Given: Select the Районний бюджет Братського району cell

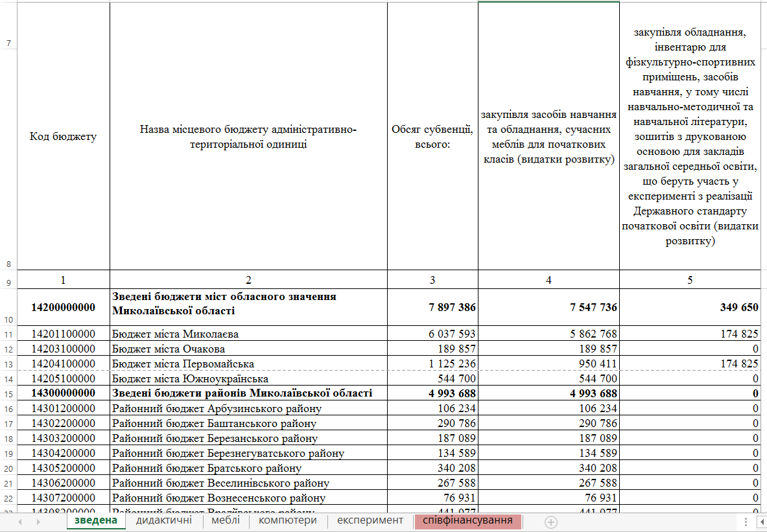Looking at the screenshot, I should point(248,468).
